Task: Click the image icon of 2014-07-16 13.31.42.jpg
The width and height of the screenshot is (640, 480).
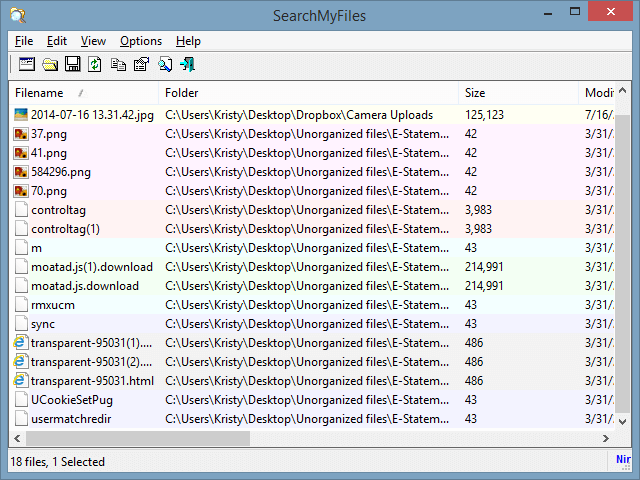Action: tap(21, 115)
